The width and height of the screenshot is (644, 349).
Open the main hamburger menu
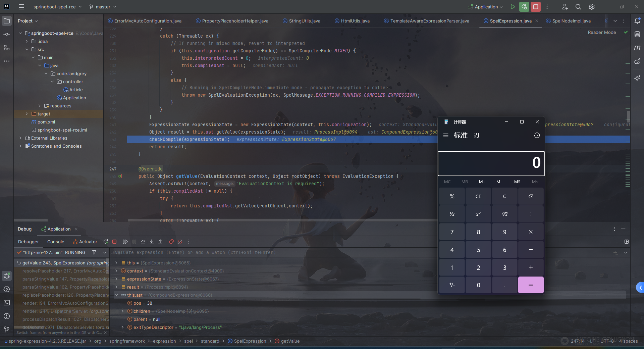21,7
